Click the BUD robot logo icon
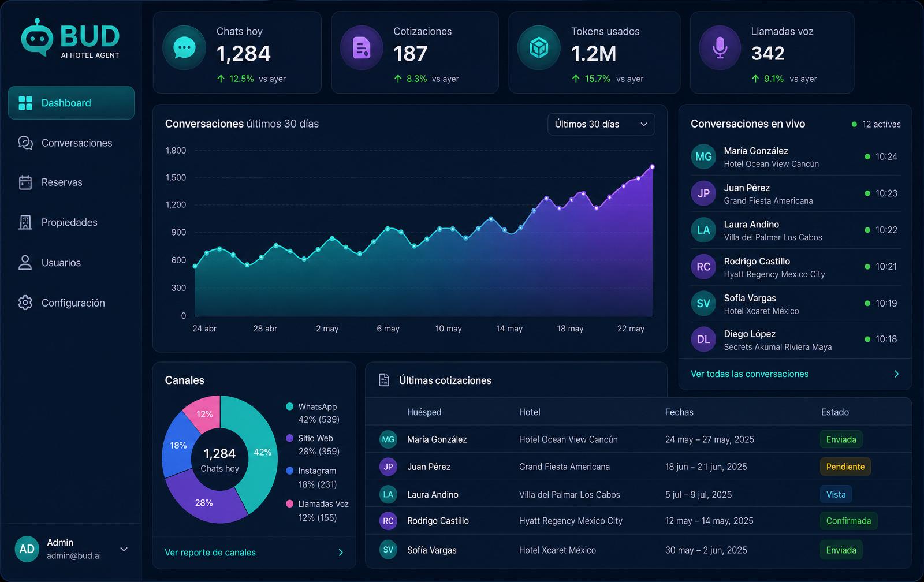 (x=37, y=38)
